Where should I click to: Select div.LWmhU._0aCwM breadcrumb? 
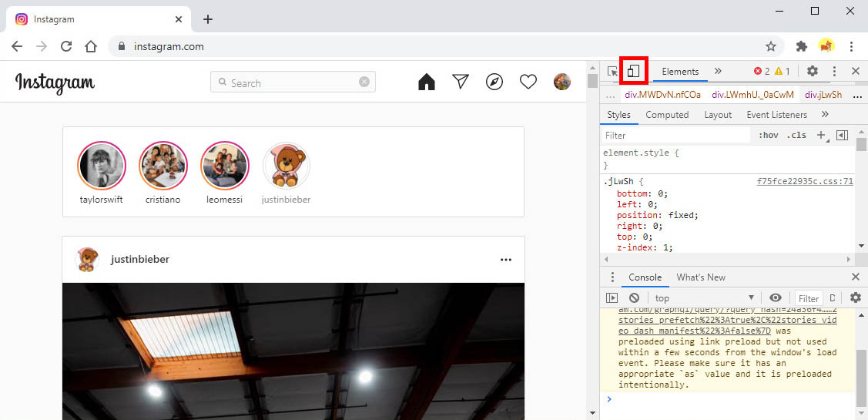click(x=753, y=95)
